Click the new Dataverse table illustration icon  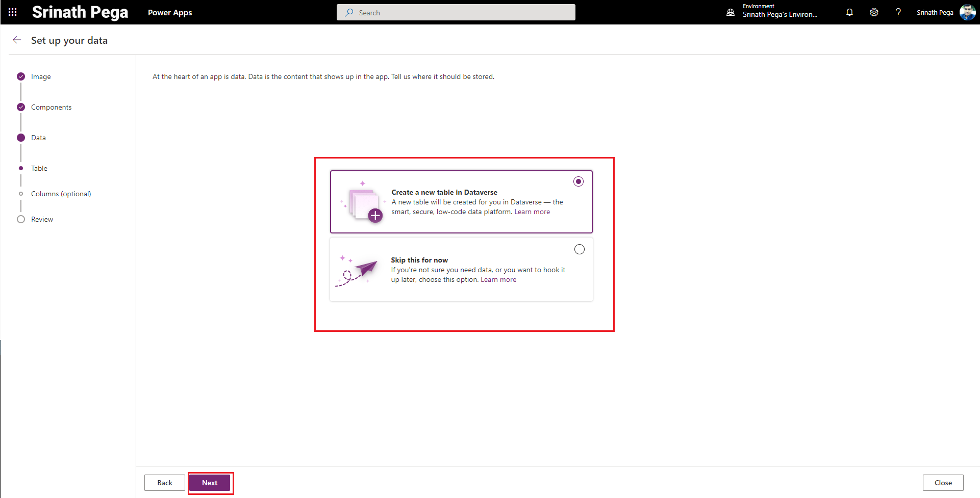364,204
